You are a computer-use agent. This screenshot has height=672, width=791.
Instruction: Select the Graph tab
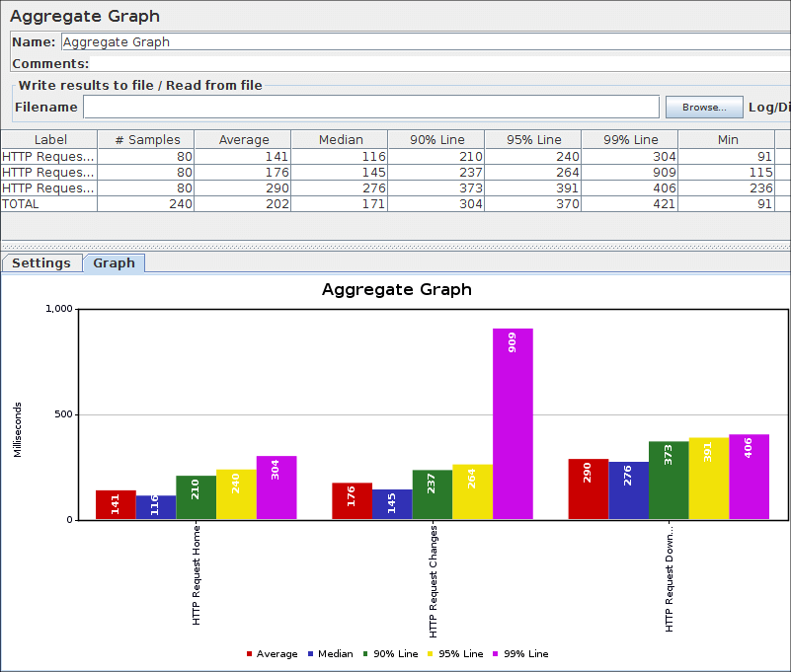pyautogui.click(x=115, y=263)
